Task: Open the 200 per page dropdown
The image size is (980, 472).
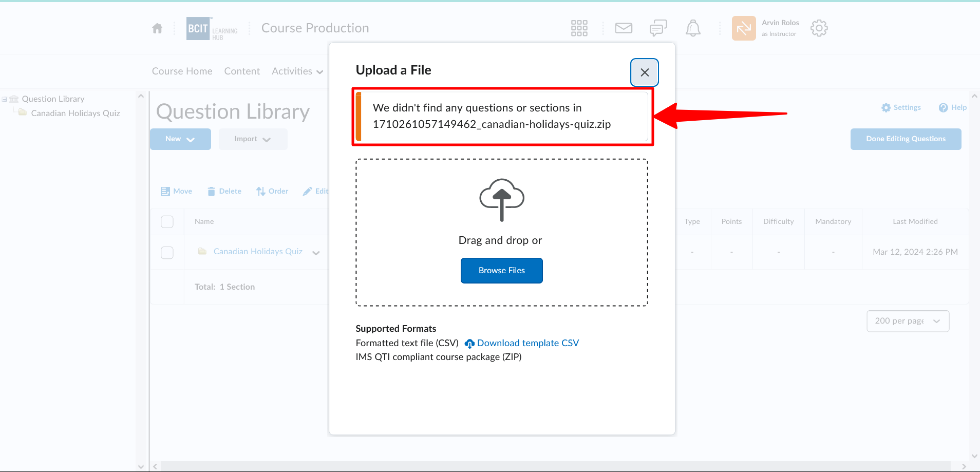Action: coord(908,321)
